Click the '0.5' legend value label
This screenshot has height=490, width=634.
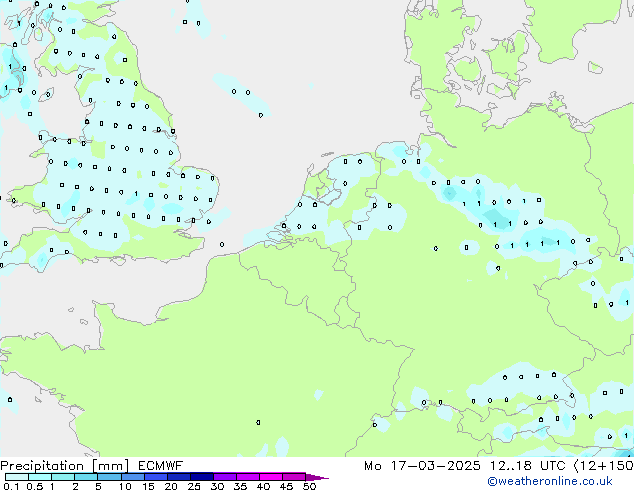pyautogui.click(x=35, y=486)
